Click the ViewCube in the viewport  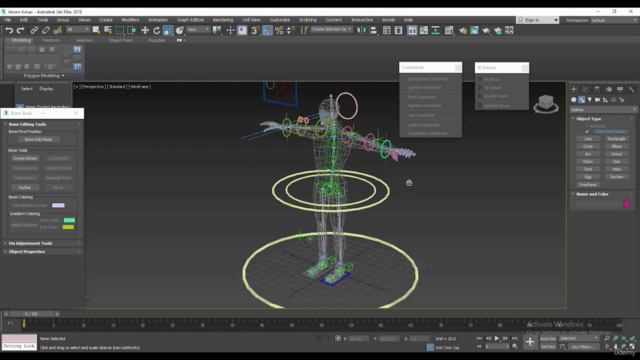tap(546, 103)
